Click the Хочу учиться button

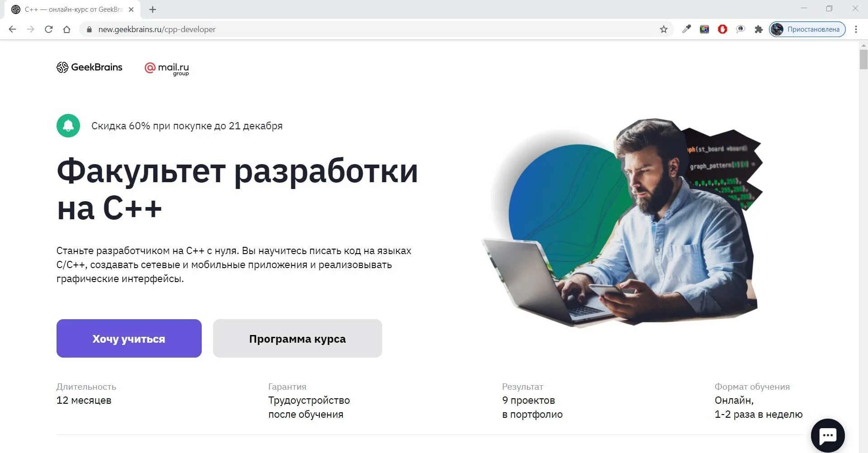(x=129, y=339)
